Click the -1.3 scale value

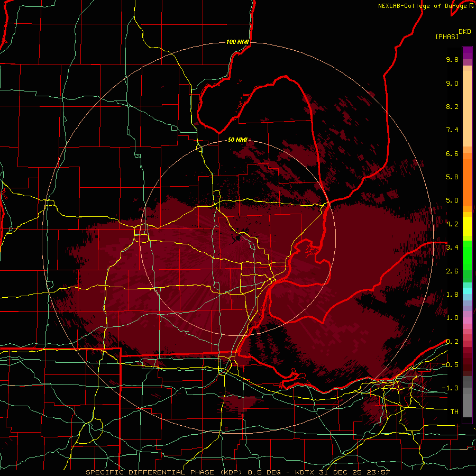click(450, 388)
